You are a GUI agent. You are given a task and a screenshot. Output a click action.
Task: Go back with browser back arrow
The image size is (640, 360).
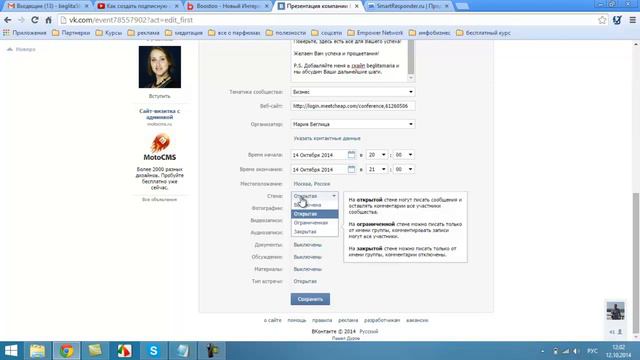click(x=7, y=20)
